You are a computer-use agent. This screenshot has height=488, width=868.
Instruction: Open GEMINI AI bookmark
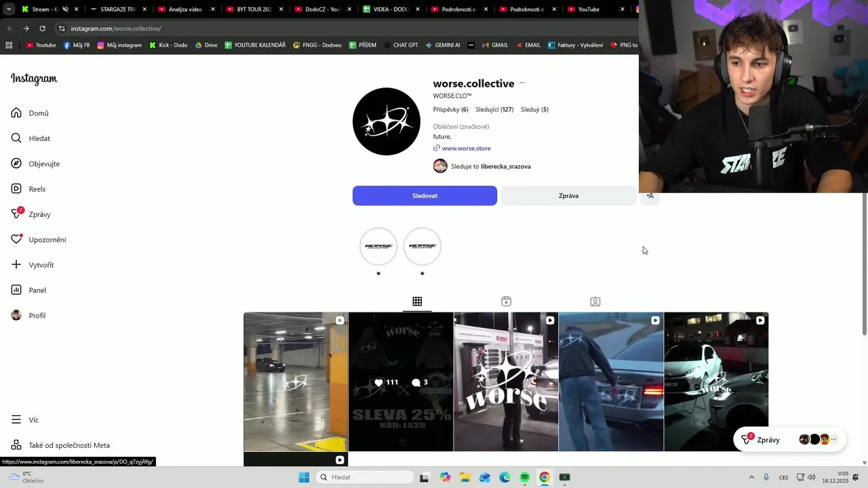pyautogui.click(x=443, y=45)
